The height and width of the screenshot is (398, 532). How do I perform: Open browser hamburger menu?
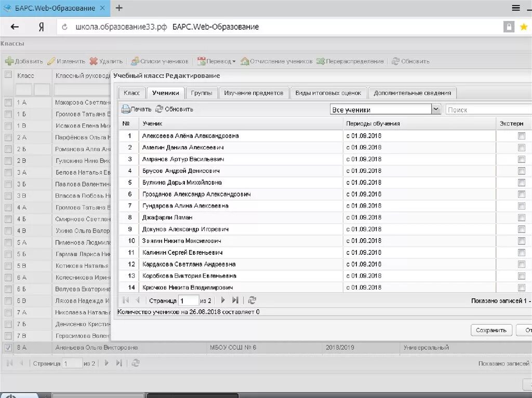516,8
